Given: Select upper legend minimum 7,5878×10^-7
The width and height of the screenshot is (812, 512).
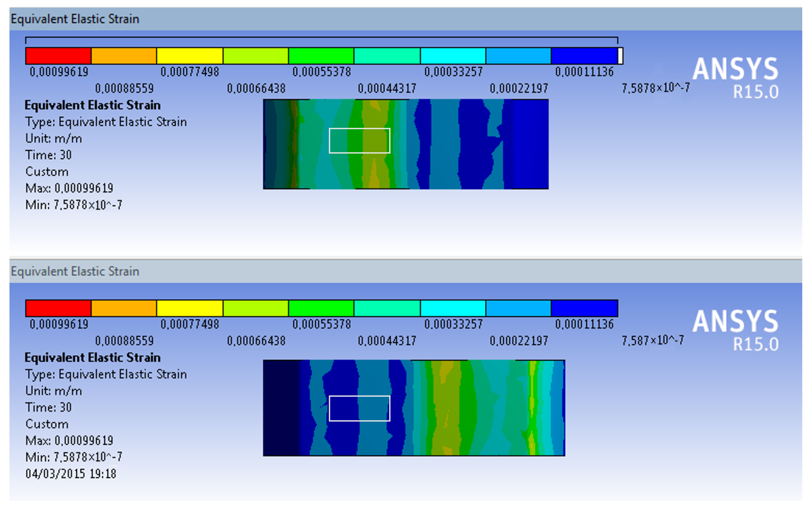Looking at the screenshot, I should coord(656,88).
